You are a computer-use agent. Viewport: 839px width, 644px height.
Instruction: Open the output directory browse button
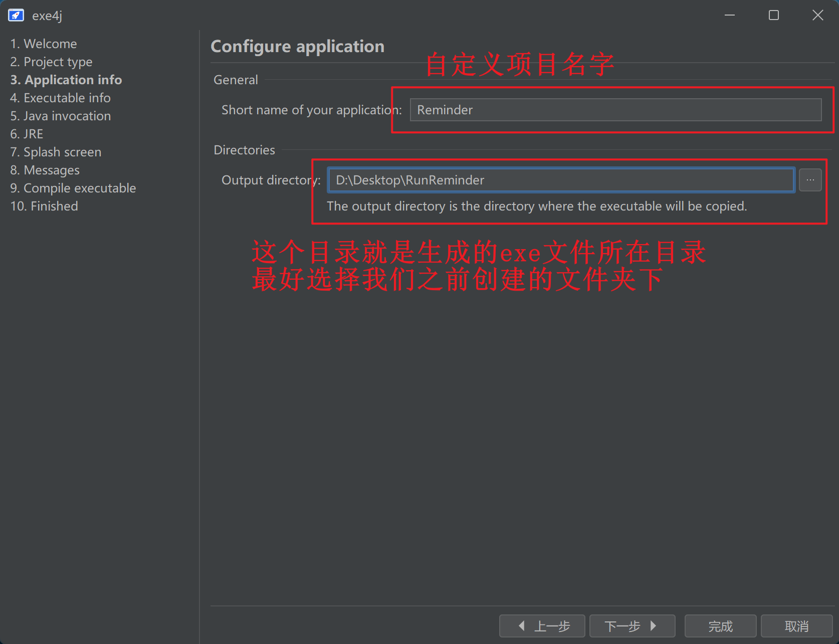(x=810, y=180)
